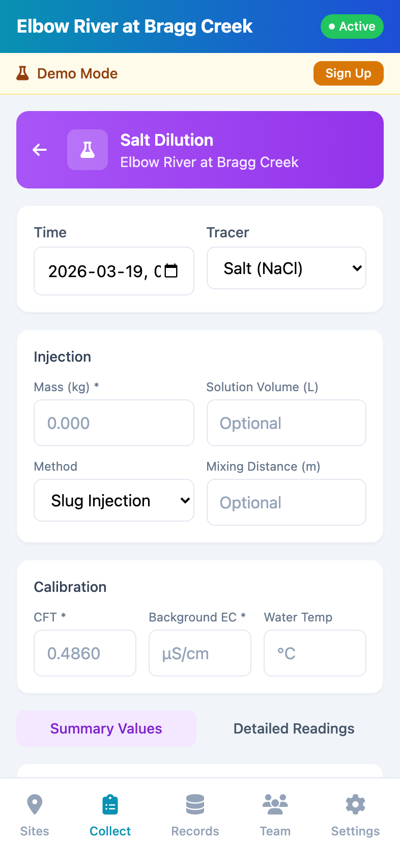Open the Tracer dropdown
The image size is (400, 868).
tap(286, 268)
